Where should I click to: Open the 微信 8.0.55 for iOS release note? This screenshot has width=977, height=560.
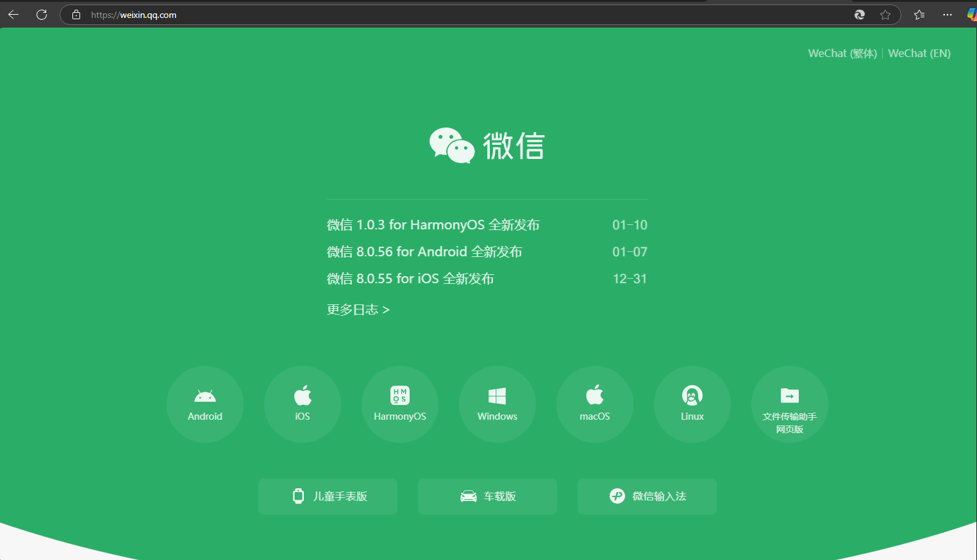pyautogui.click(x=410, y=279)
